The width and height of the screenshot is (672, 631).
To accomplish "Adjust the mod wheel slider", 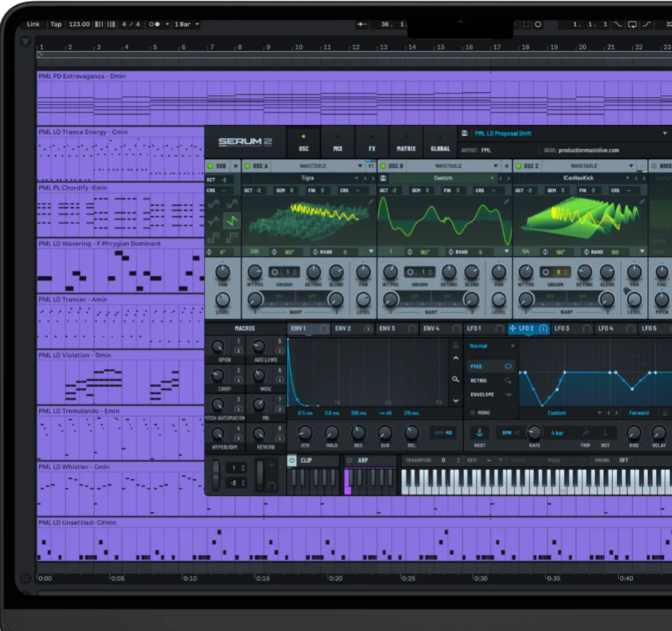I will coord(260,474).
